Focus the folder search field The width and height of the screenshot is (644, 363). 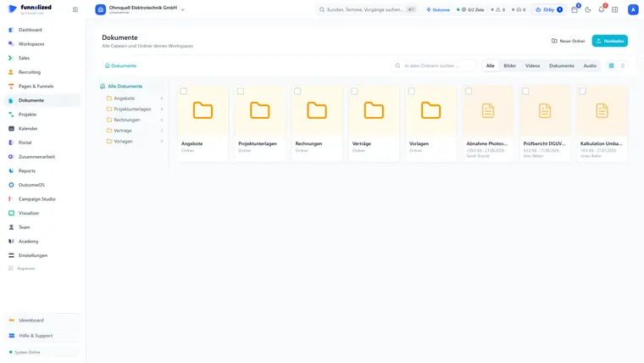[x=434, y=66]
